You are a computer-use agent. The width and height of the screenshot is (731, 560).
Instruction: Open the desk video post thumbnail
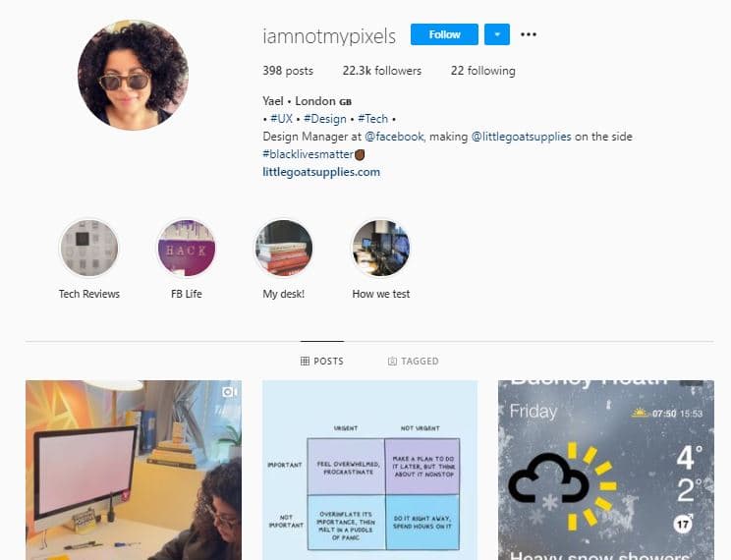pos(134,470)
